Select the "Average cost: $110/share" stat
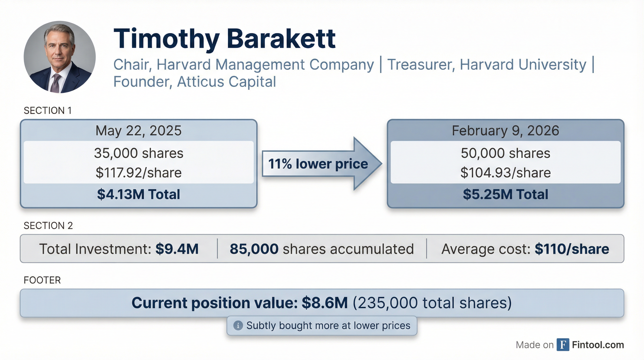Viewport: 644px width, 360px height. (x=525, y=249)
